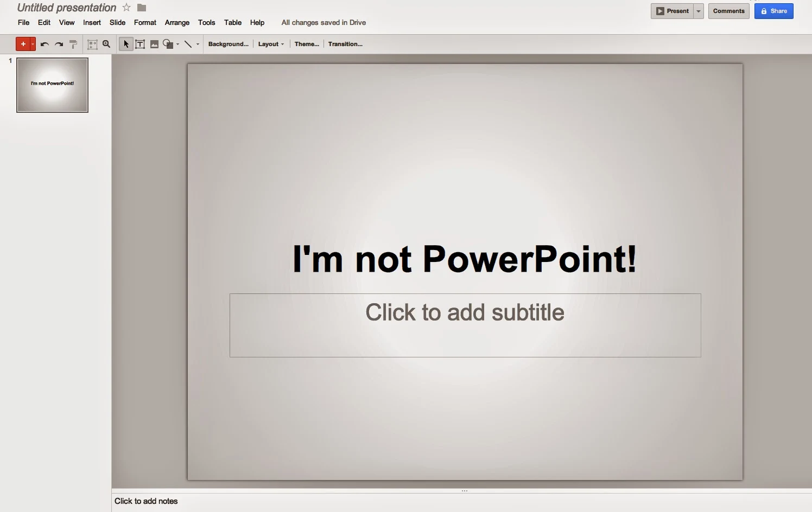Click to add notes field

(461, 502)
